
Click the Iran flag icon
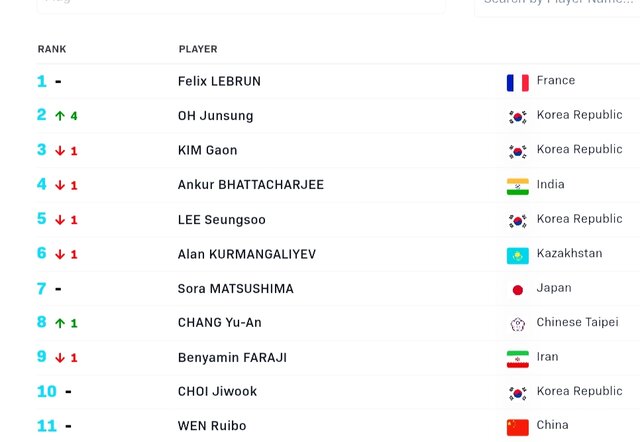click(x=517, y=358)
